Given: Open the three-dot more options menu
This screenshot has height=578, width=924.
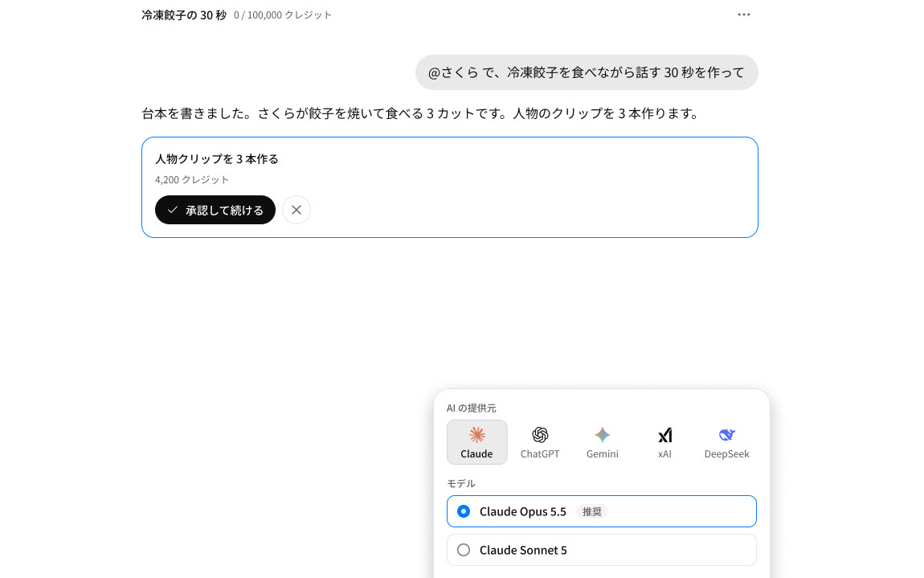Looking at the screenshot, I should (x=744, y=14).
